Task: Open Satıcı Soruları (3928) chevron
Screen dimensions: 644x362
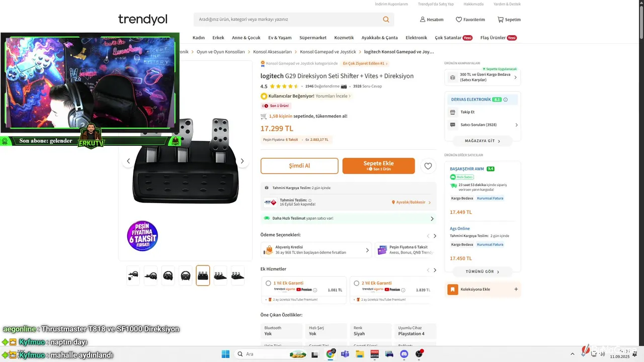Action: pyautogui.click(x=516, y=125)
